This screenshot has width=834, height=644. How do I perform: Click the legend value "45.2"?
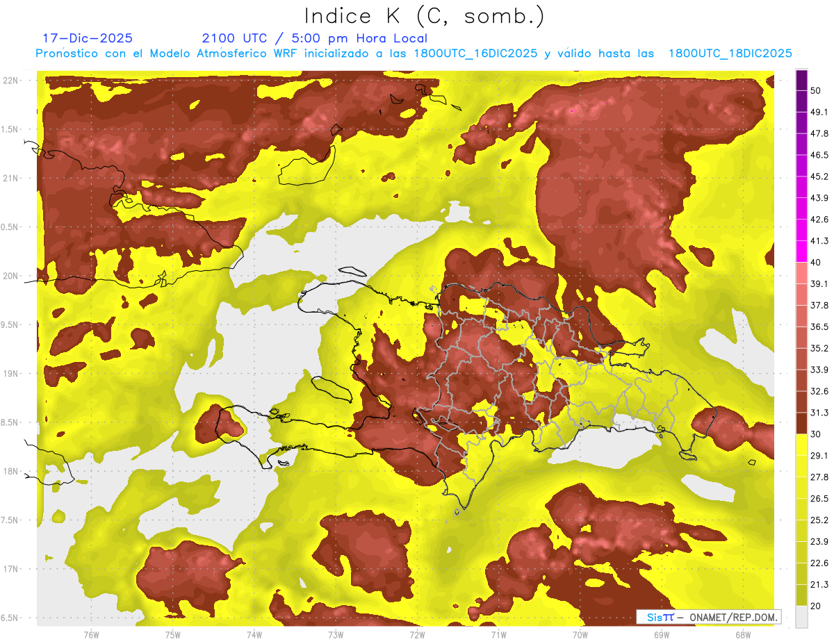tap(819, 176)
